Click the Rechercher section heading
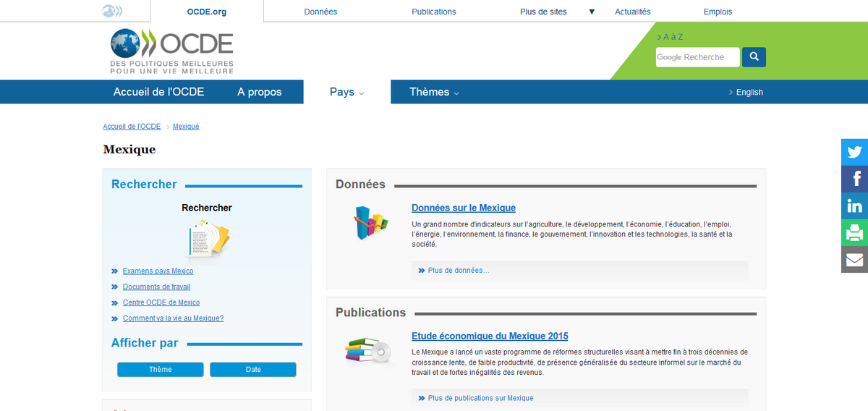 (144, 185)
